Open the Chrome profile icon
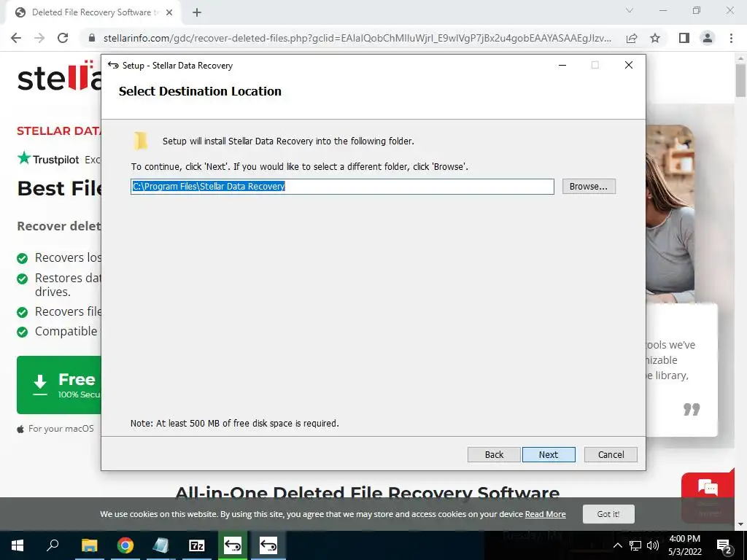 coord(708,38)
